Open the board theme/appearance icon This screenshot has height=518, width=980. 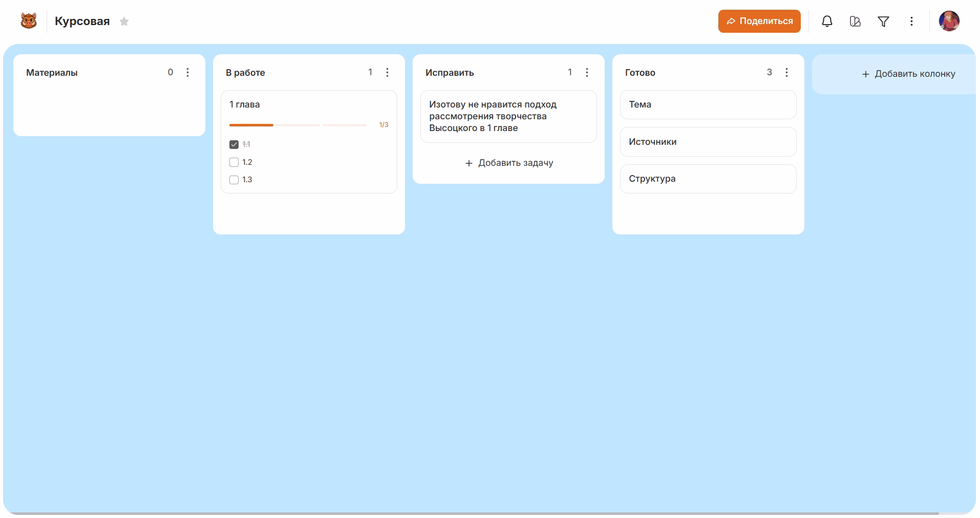tap(855, 21)
